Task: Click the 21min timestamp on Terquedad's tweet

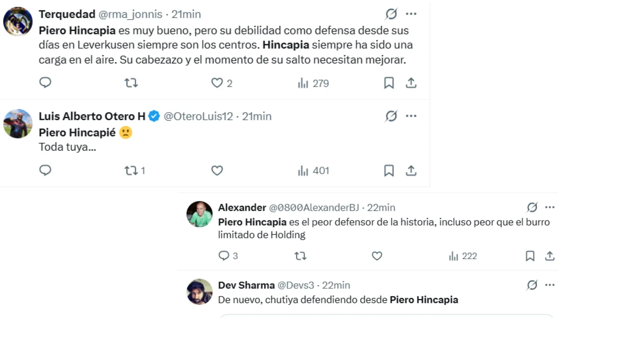Action: click(186, 14)
